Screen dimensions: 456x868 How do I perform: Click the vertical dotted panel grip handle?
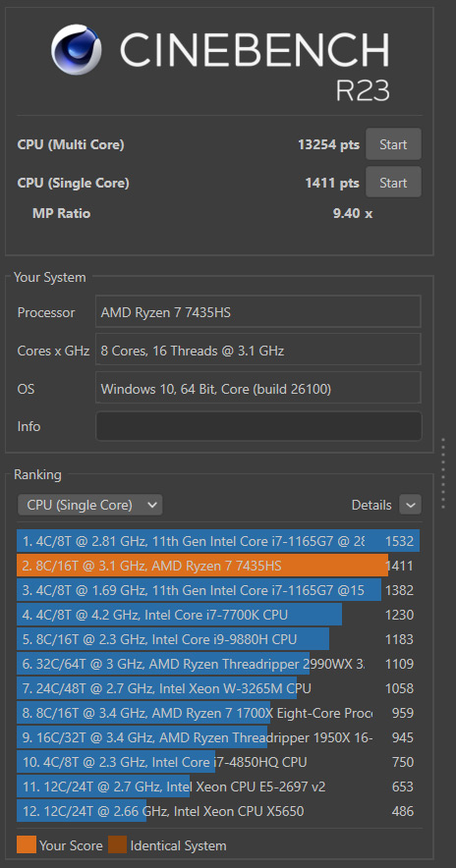click(x=443, y=472)
